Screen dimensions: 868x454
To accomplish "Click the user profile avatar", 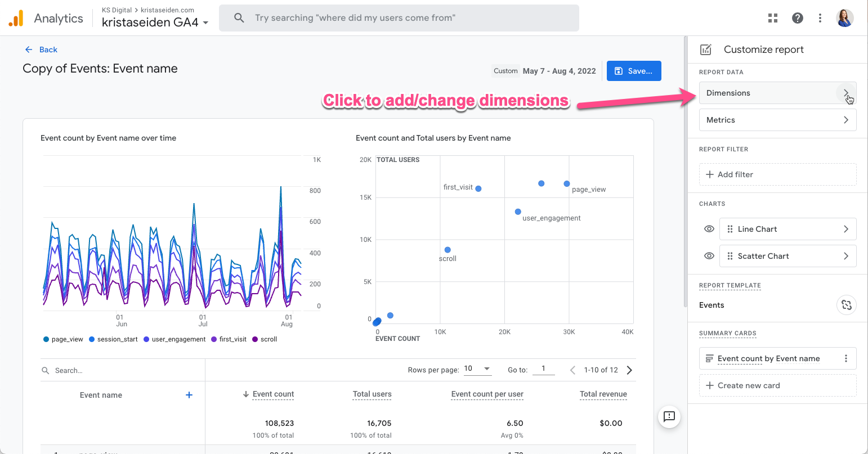I will (845, 18).
